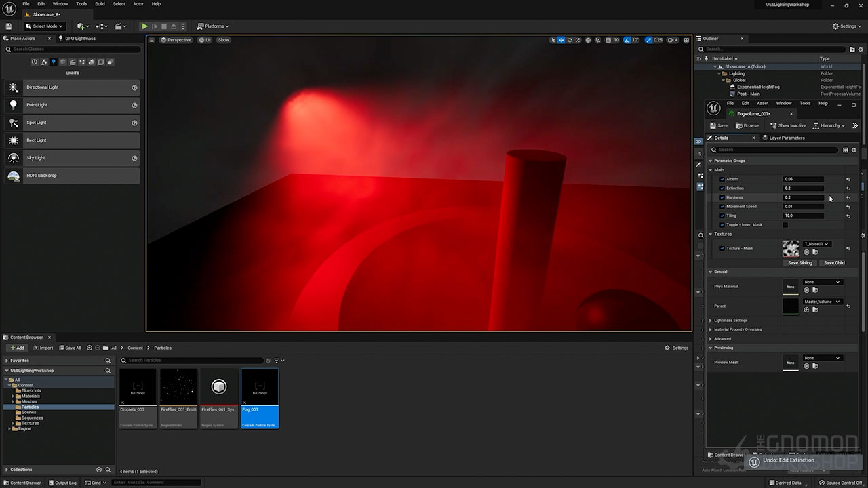Toggle the Invert Mask value checkbox
Screen dimensions: 868x488
[x=785, y=225]
